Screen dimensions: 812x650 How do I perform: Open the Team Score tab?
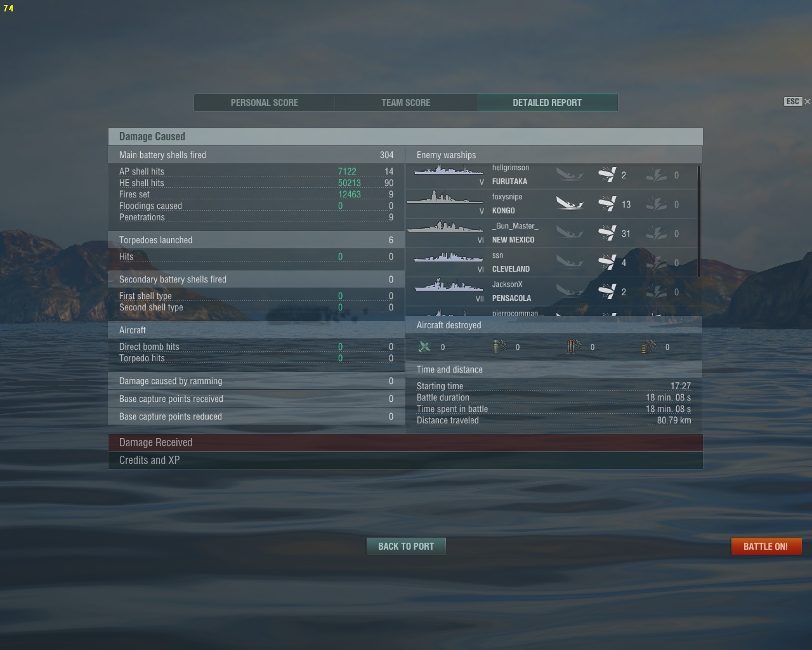[406, 102]
